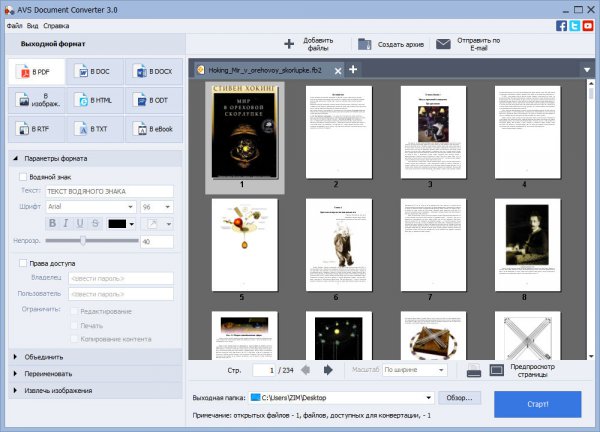Check the Редактирование restriction checkbox
This screenshot has width=600, height=432.
coord(75,311)
